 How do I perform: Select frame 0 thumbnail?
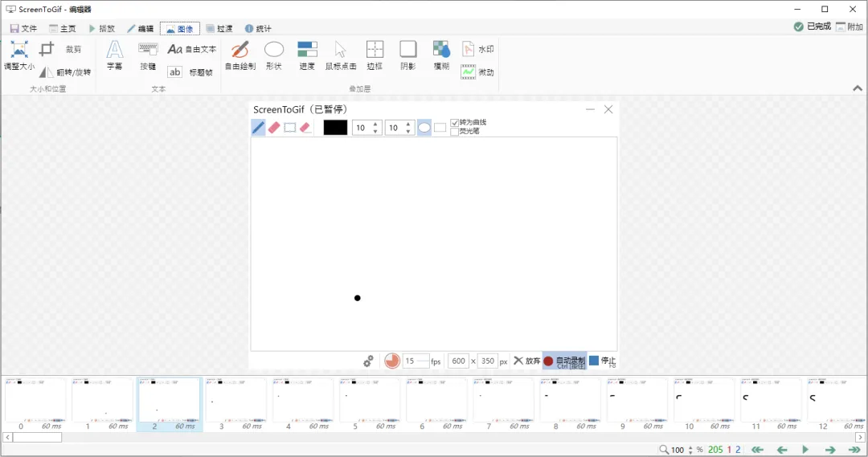click(35, 405)
